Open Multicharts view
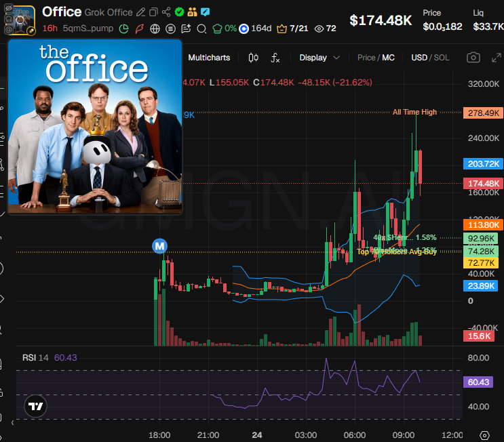 coord(209,58)
